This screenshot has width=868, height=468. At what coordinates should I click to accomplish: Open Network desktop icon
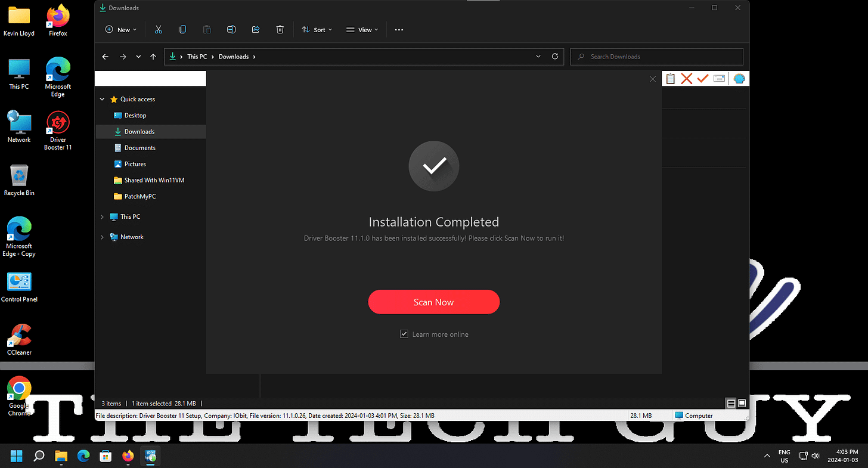point(19,127)
